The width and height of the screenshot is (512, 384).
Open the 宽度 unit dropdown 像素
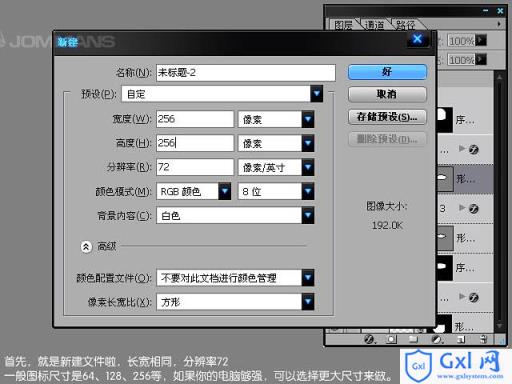click(276, 119)
